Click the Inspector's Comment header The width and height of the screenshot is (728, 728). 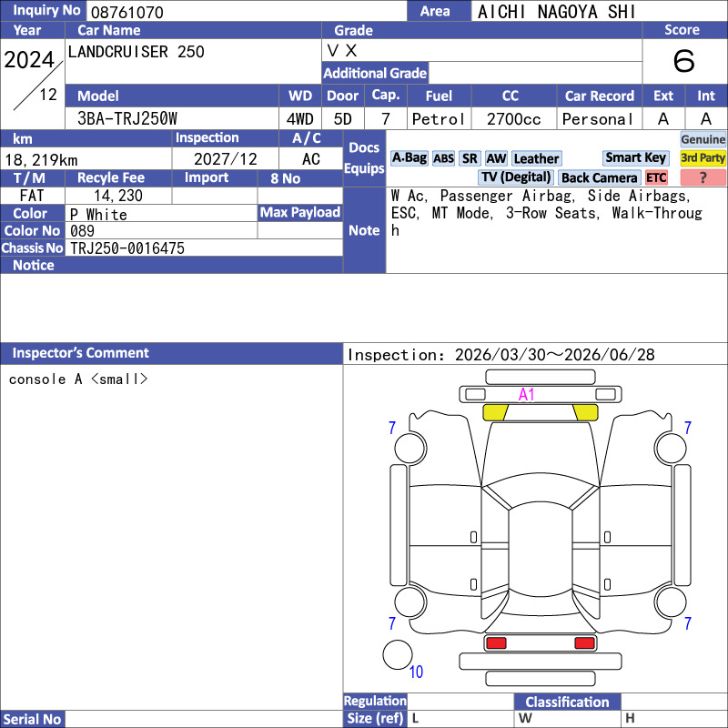81,353
